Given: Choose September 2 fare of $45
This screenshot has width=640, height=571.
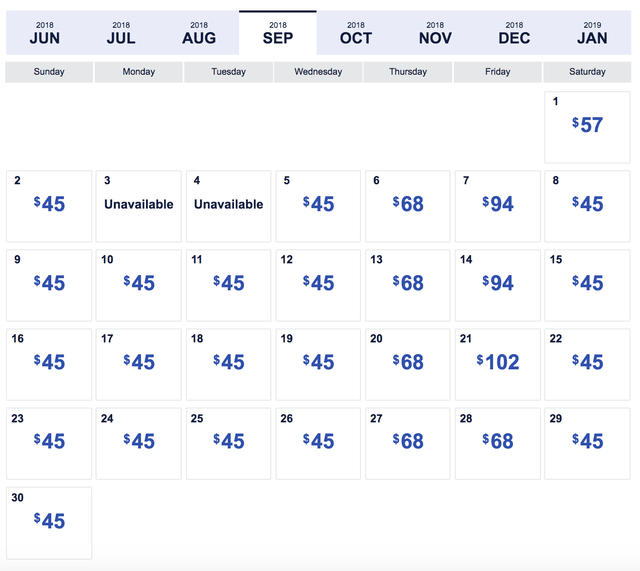Looking at the screenshot, I should [x=49, y=205].
